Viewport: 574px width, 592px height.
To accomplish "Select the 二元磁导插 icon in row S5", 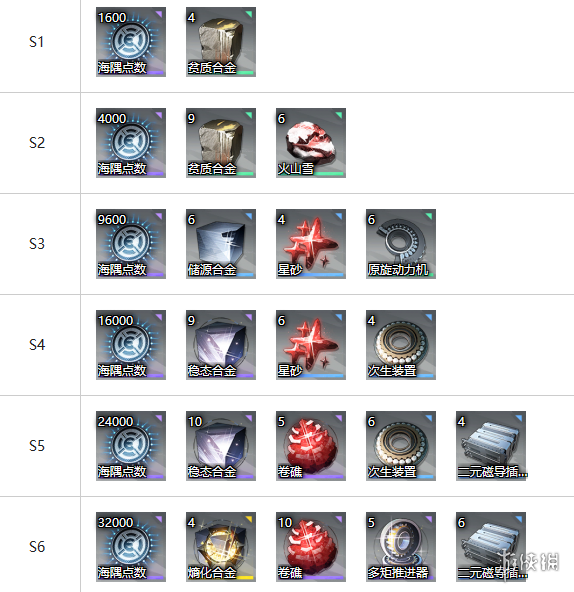I will [491, 446].
